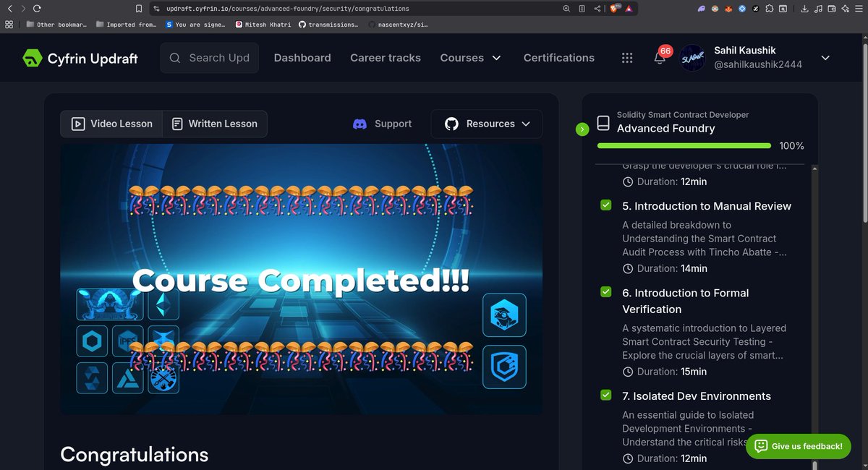Open the browser hamburger menu
The image size is (868, 470).
[858, 9]
